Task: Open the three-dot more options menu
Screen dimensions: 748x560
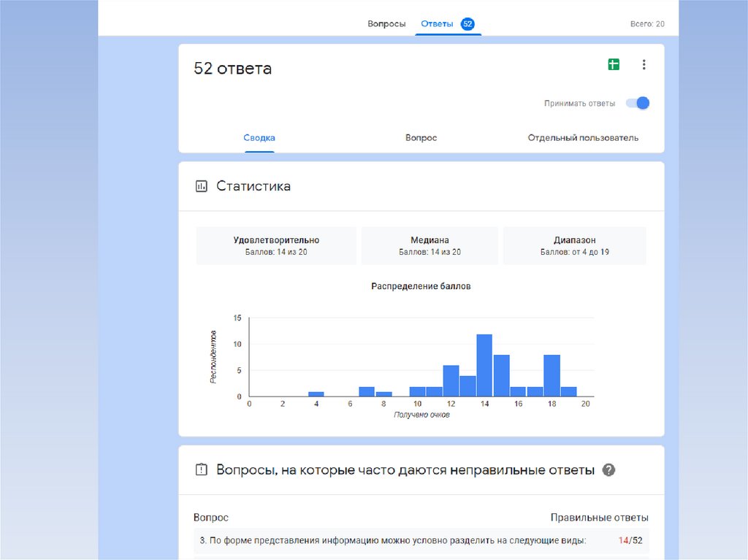Action: (644, 64)
